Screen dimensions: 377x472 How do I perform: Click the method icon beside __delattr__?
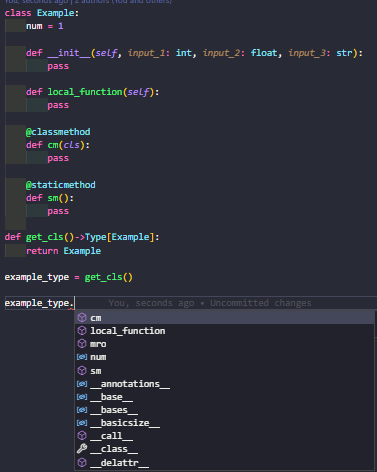(x=82, y=462)
